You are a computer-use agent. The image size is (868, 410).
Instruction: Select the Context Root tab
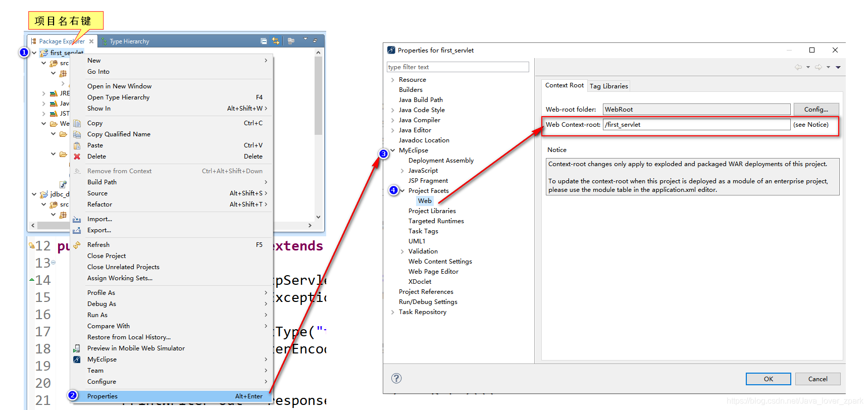[x=564, y=85]
